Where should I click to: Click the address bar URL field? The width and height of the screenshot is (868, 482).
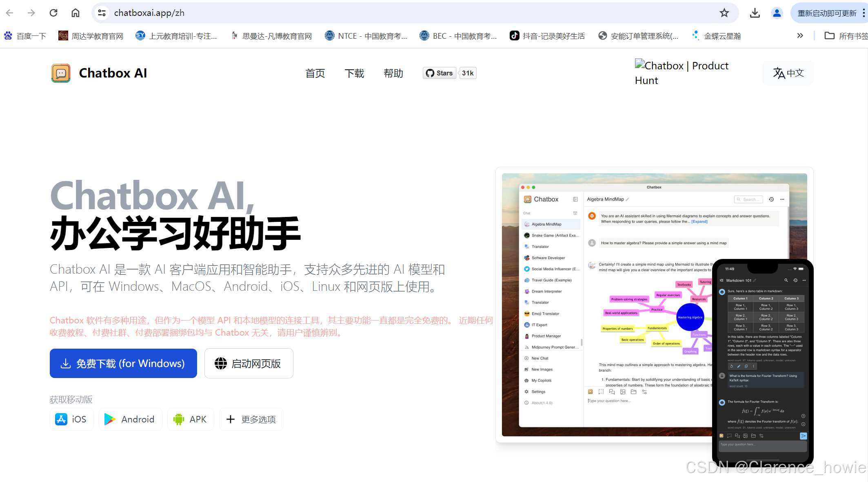point(367,13)
